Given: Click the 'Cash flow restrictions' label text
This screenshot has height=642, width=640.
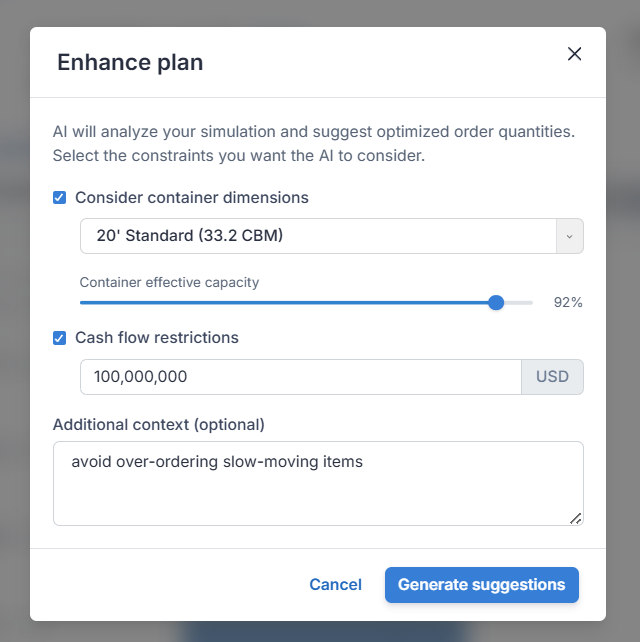Looking at the screenshot, I should (157, 338).
